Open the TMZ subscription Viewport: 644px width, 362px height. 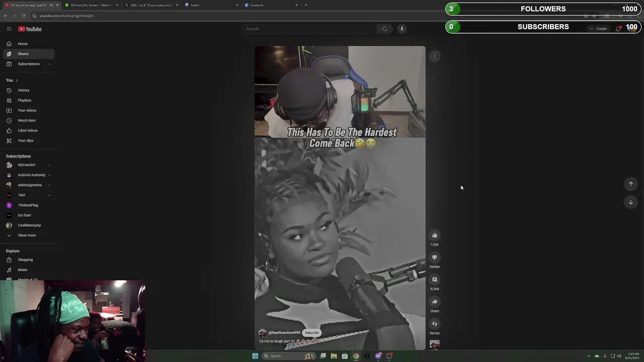(x=28, y=195)
